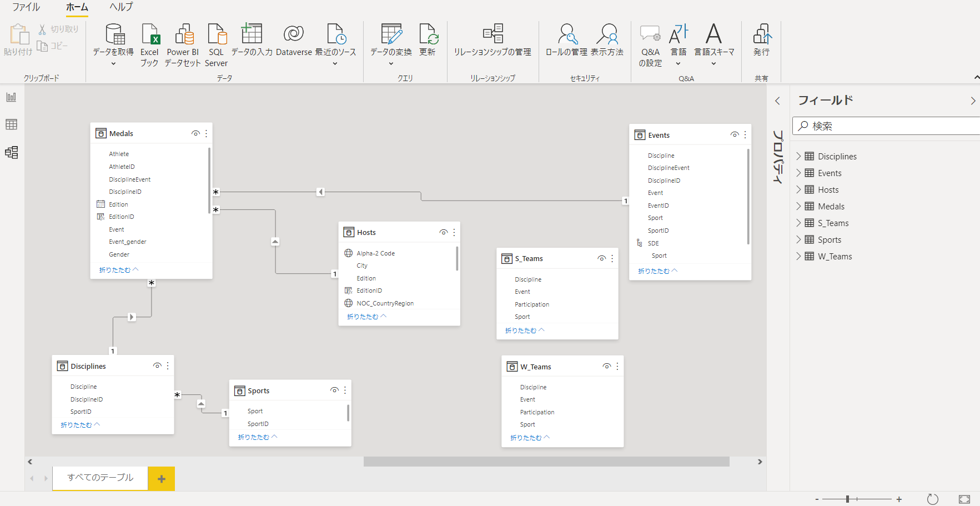The image size is (980, 506).
Task: Click the Medals table scrollbar
Action: [209, 181]
